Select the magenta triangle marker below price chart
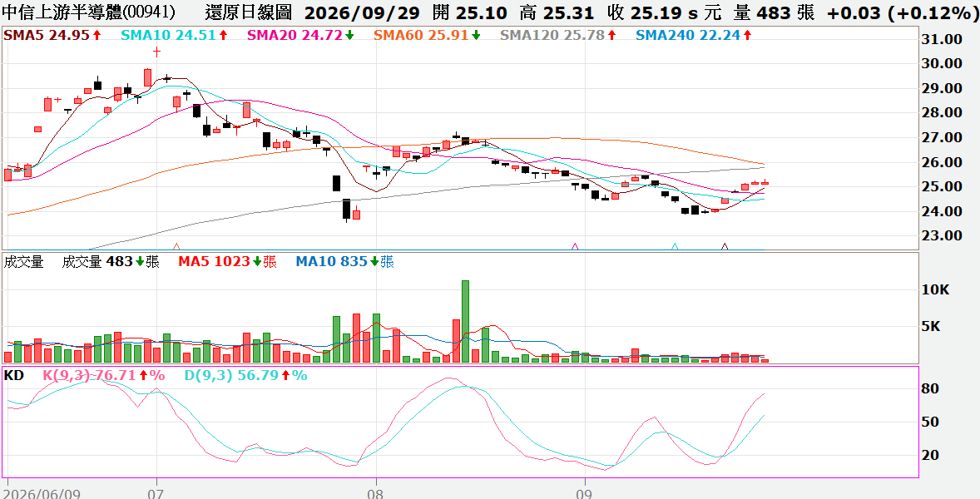 575,247
